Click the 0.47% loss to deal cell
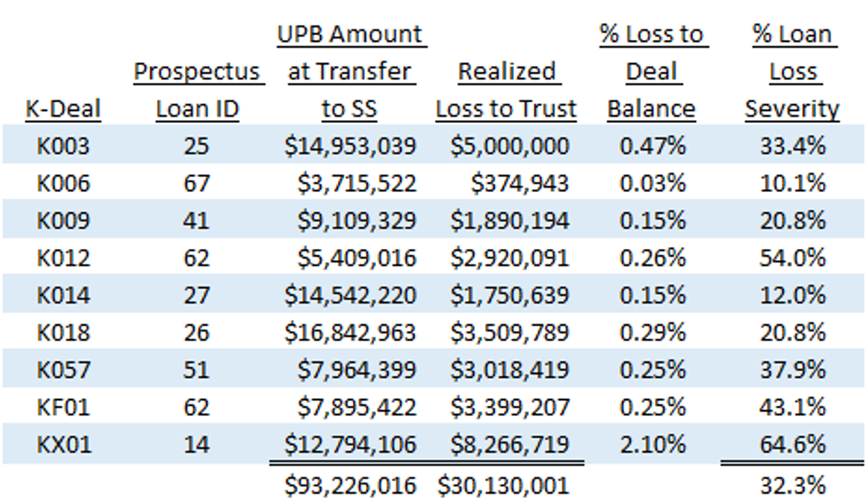Image resolution: width=868 pixels, height=498 pixels. click(x=652, y=146)
